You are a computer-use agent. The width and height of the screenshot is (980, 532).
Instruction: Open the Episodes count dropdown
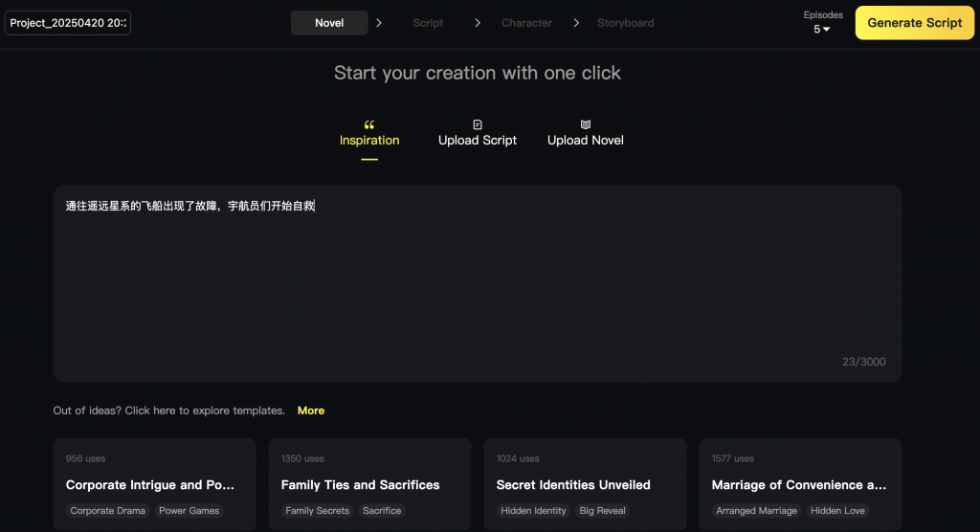[822, 29]
